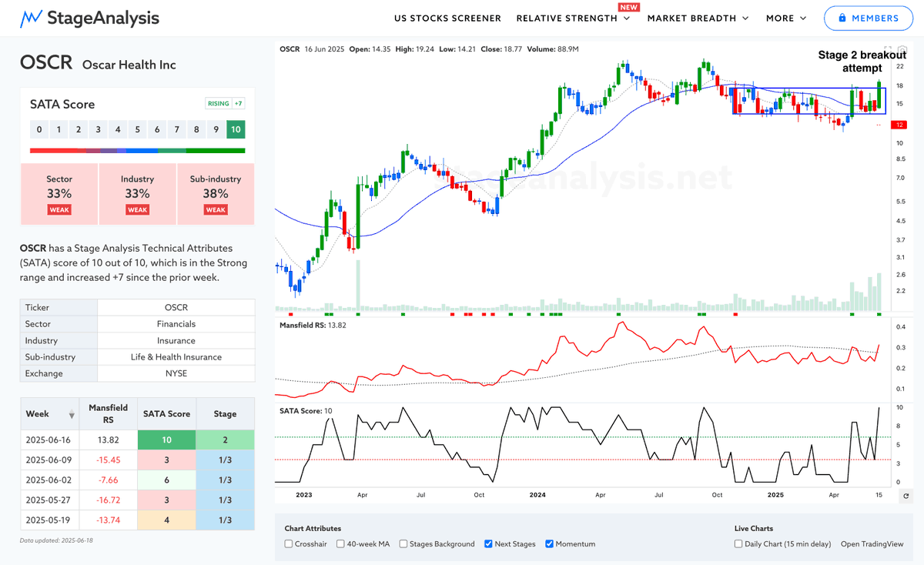Click the Mansfield RS column header
The height and width of the screenshot is (565, 924).
pyautogui.click(x=109, y=414)
